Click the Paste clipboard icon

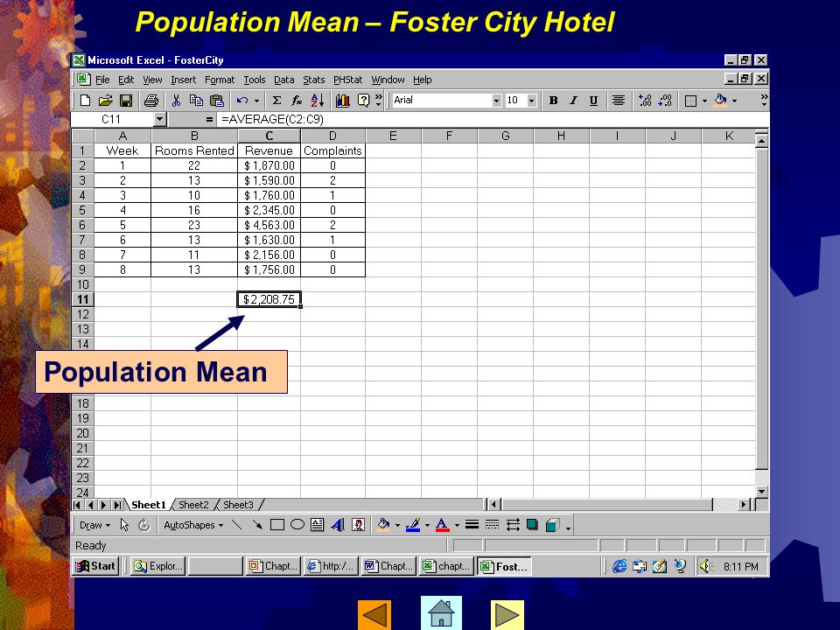coord(217,100)
